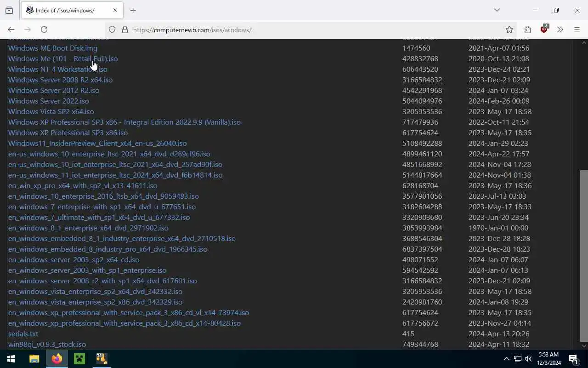
Task: Open en_windows_8_1_enterprise_x64_dvd_2971902.iso
Action: coord(88,228)
